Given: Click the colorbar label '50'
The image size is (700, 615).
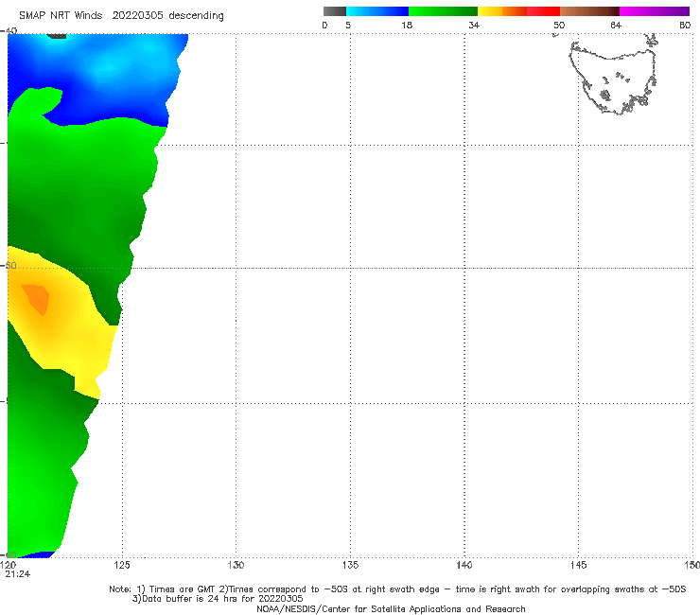Looking at the screenshot, I should 559,26.
